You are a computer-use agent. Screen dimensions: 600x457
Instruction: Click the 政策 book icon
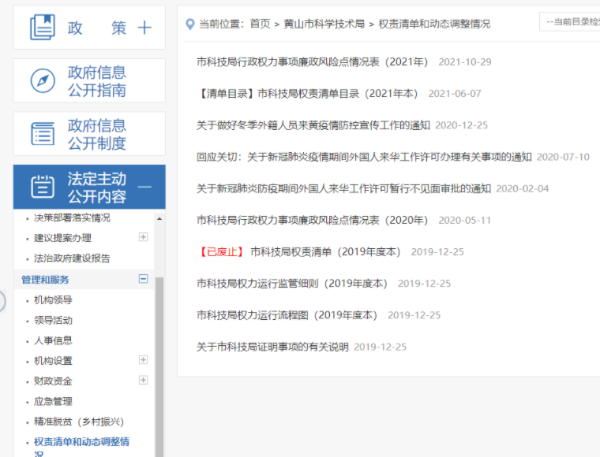(x=43, y=27)
